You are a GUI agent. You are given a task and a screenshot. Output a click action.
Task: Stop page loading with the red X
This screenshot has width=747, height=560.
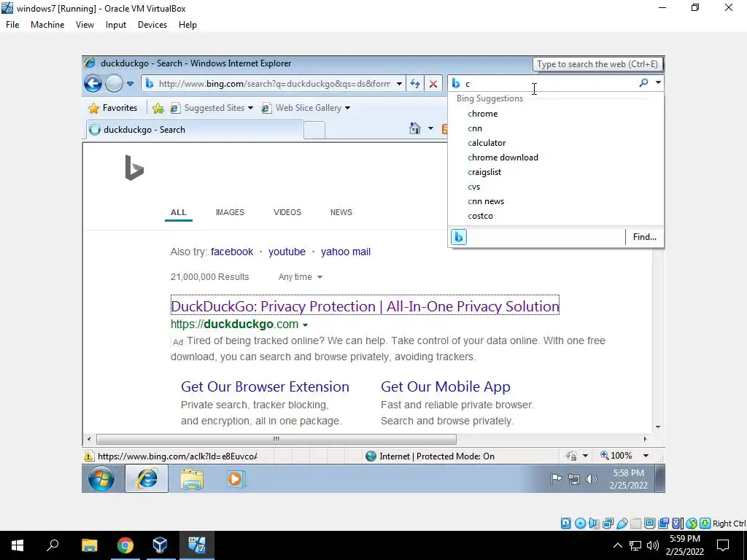point(433,84)
